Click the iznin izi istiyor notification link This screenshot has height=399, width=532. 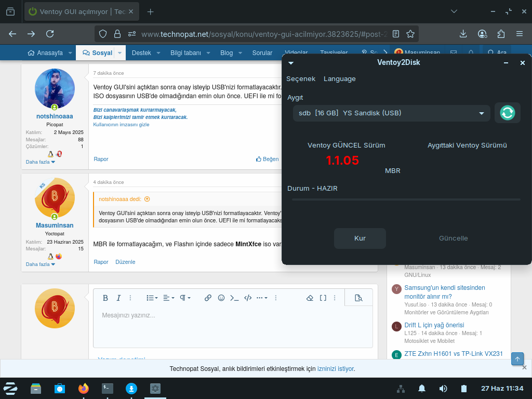coord(336,369)
